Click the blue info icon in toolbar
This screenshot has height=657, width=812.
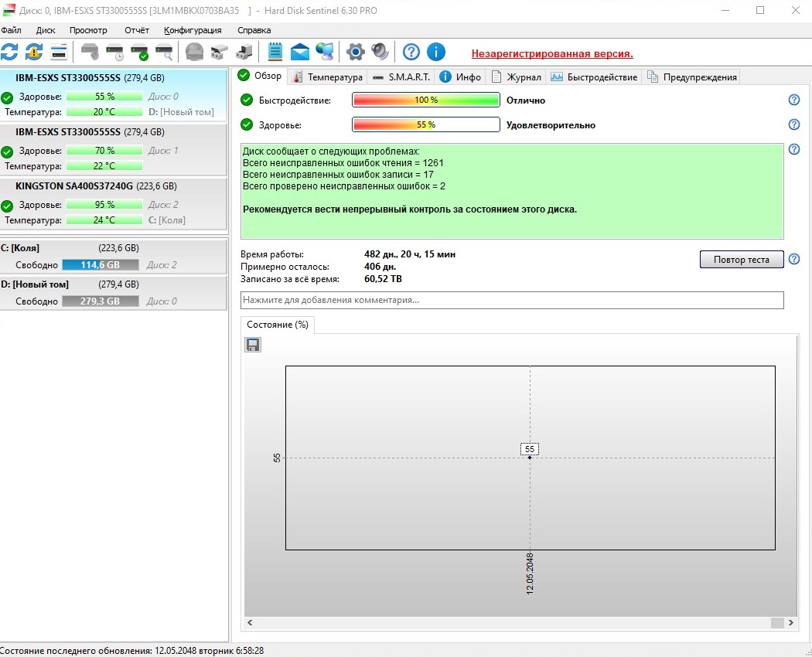tap(436, 52)
